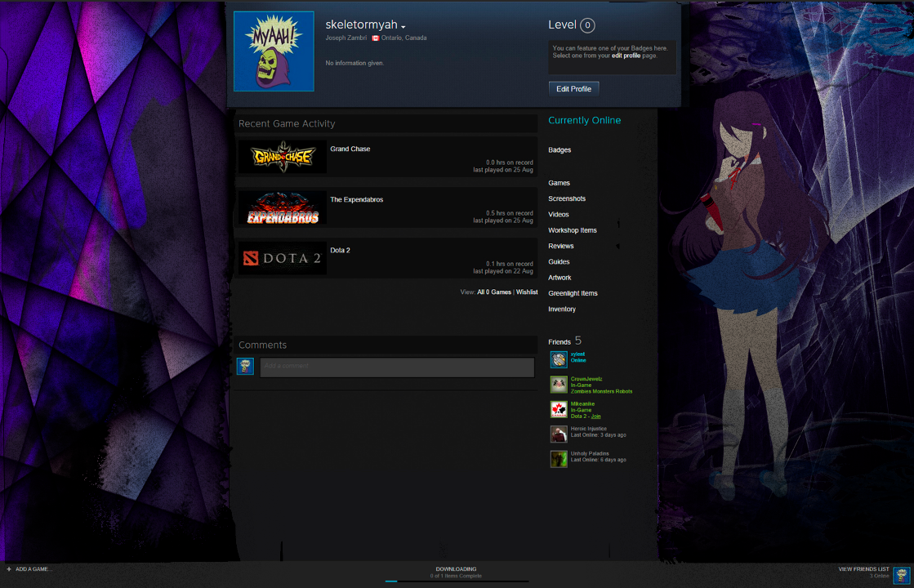Screen dimensions: 914x588
Task: Click the Comments header
Action: pyautogui.click(x=262, y=345)
